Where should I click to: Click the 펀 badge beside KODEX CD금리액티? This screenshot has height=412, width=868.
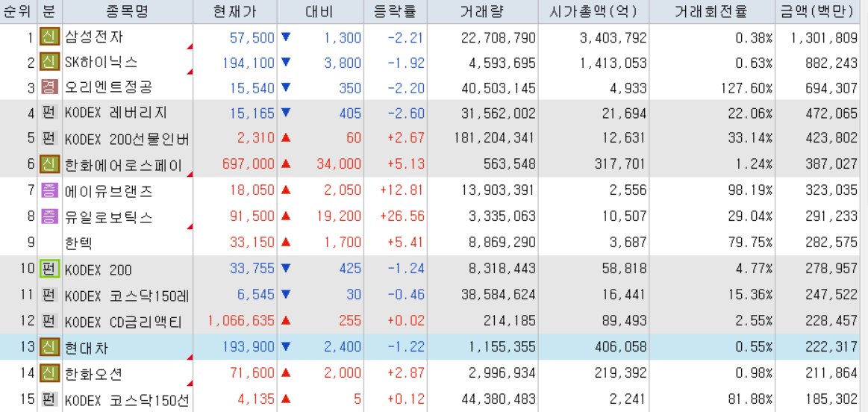[50, 321]
